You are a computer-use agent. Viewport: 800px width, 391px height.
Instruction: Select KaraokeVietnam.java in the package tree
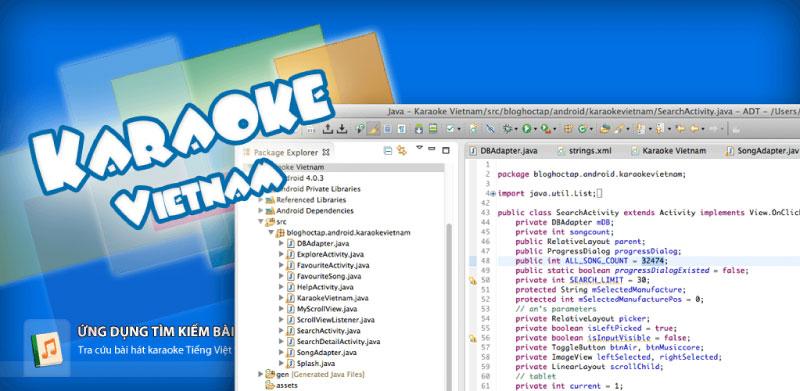click(x=327, y=298)
